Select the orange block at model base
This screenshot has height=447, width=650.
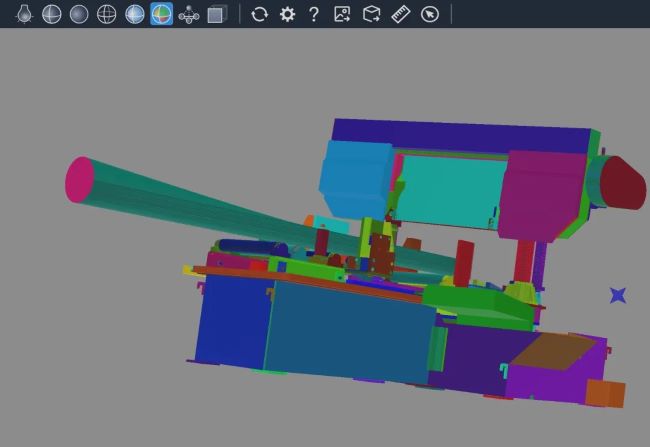point(603,393)
